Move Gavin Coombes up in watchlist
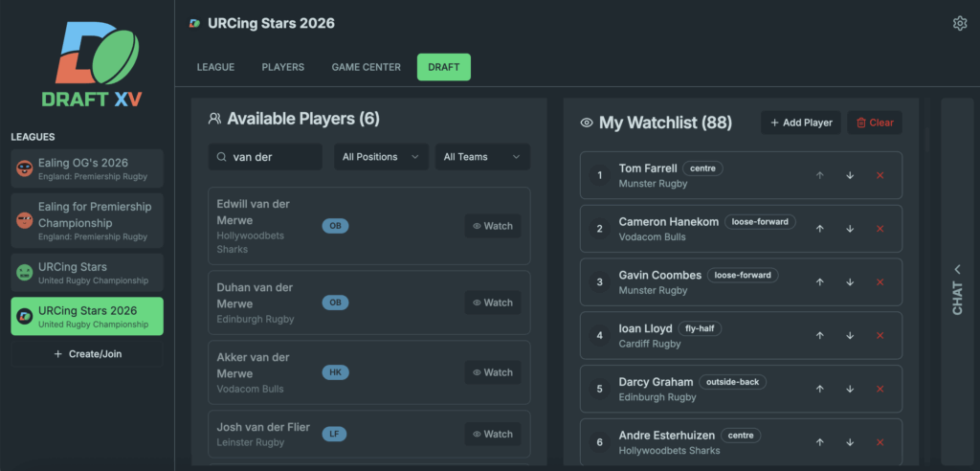 (x=819, y=282)
